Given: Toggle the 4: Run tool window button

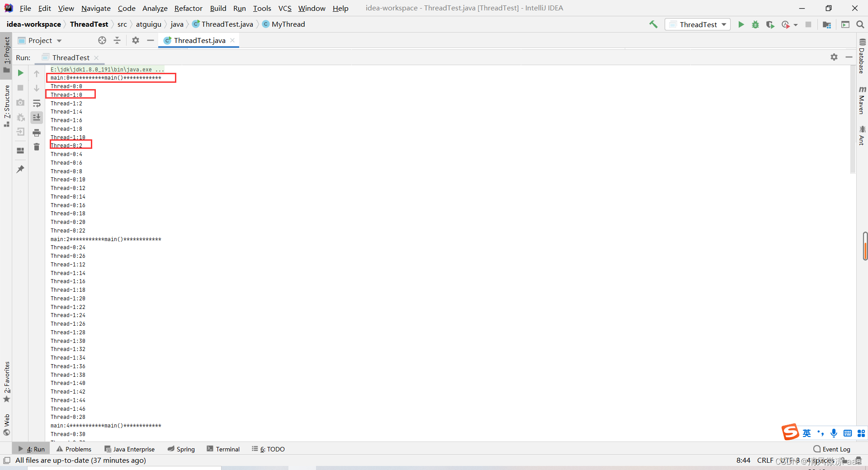Looking at the screenshot, I should pyautogui.click(x=31, y=449).
